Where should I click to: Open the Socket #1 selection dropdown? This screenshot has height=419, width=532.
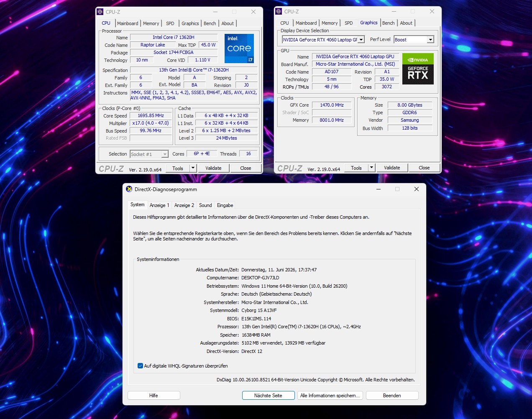[x=149, y=154]
